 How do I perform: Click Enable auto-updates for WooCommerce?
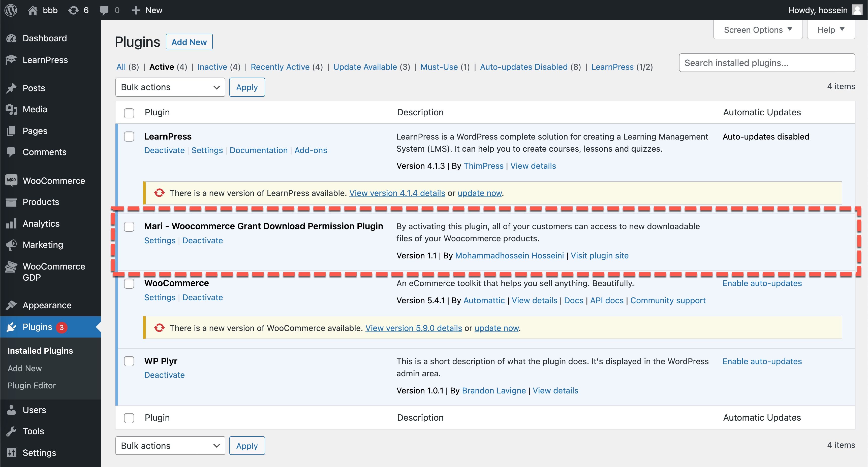pyautogui.click(x=762, y=283)
